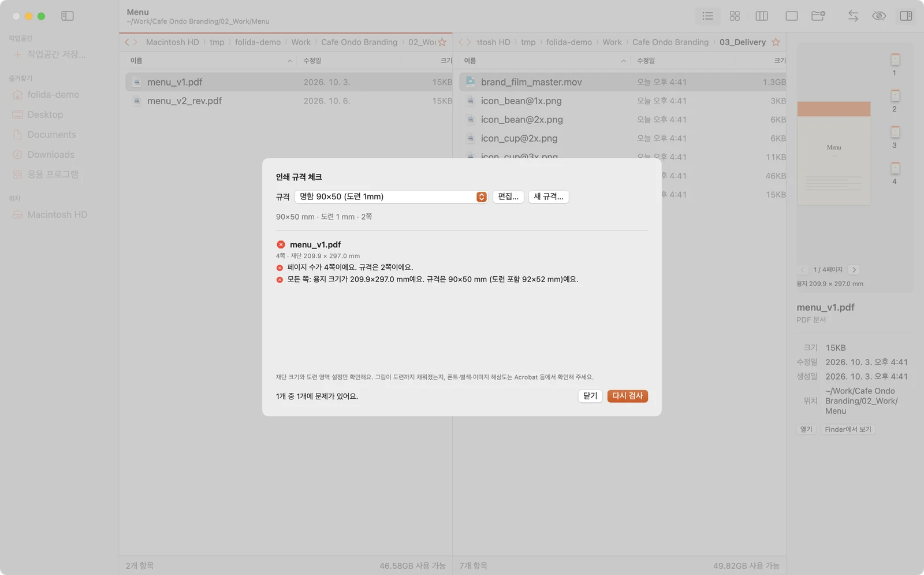Sort right pane by 수정일 column
Image resolution: width=924 pixels, height=575 pixels.
[683, 61]
